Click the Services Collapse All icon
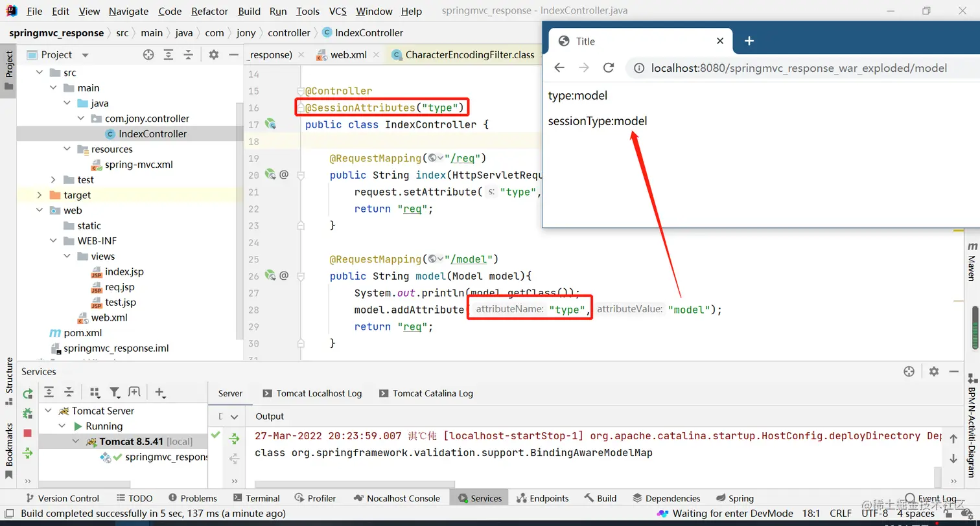This screenshot has height=526, width=980. (69, 392)
